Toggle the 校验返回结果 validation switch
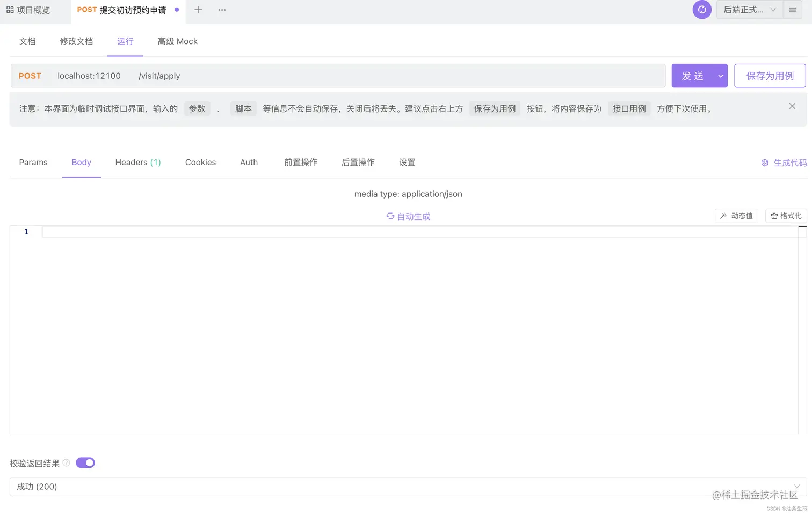 (85, 463)
